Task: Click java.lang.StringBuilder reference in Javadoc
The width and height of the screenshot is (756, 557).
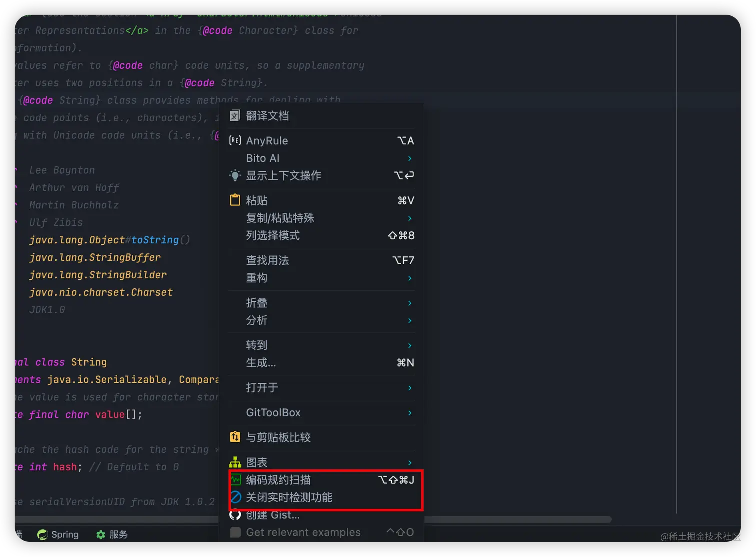Action: click(x=98, y=275)
